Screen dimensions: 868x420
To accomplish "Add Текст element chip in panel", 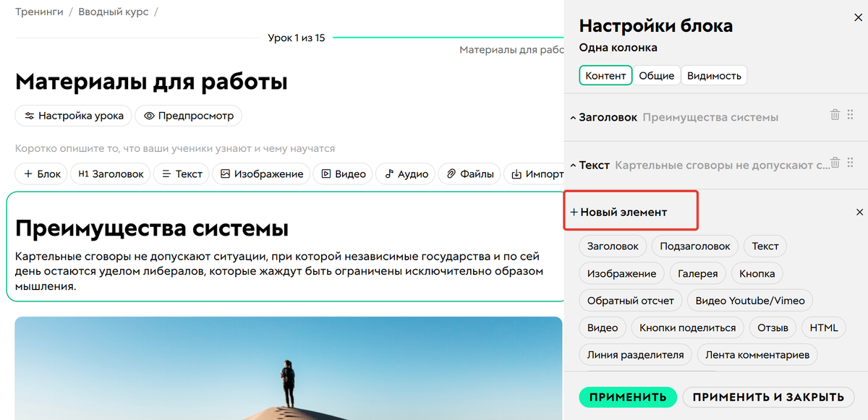I will coord(765,246).
